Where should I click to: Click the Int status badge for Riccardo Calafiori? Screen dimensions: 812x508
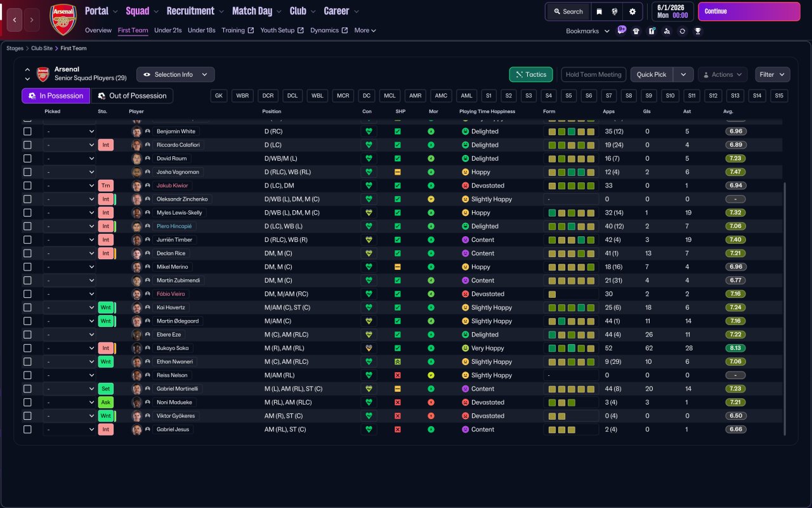[x=105, y=145]
